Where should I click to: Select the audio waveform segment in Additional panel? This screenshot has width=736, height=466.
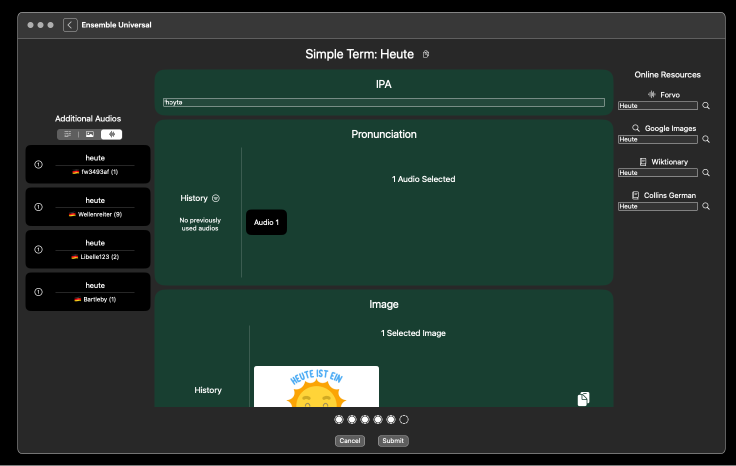point(112,134)
